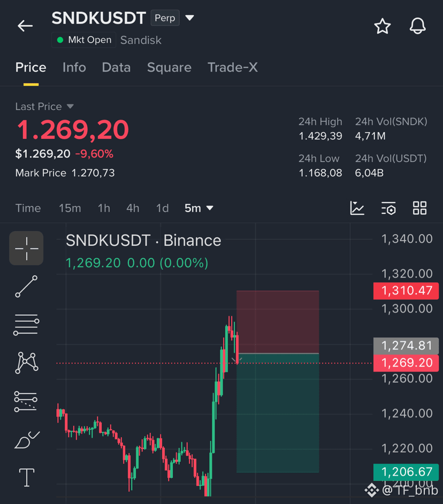
Task: Click the SNDKUSDT · Binance chart title
Action: click(143, 241)
